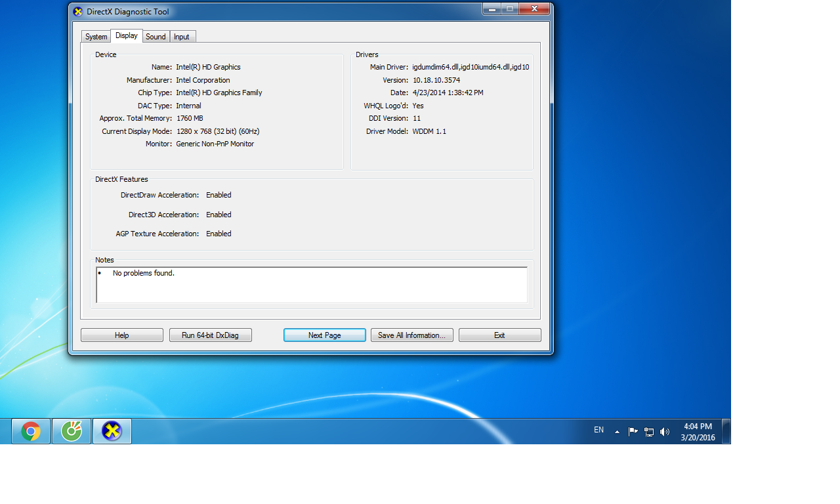The height and width of the screenshot is (504, 840).
Task: Select the Display tab
Action: [127, 36]
